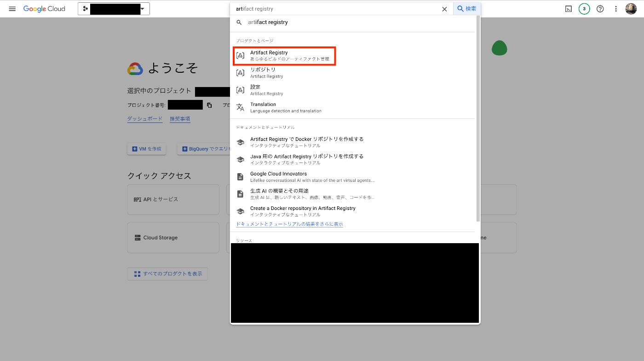
Task: Click すべてのプロダクトを表示 button
Action: pyautogui.click(x=168, y=274)
